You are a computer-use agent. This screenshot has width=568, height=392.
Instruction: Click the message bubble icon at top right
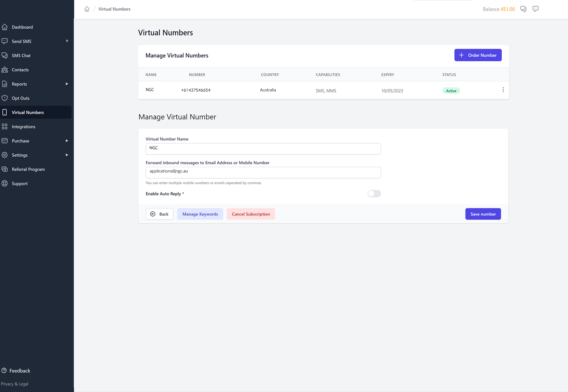click(535, 9)
